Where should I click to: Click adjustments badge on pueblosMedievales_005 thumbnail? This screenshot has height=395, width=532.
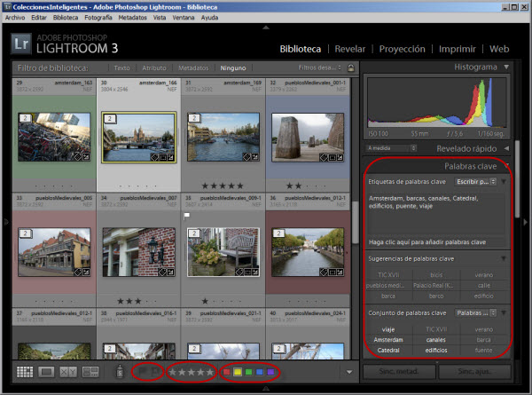pyautogui.click(x=86, y=272)
